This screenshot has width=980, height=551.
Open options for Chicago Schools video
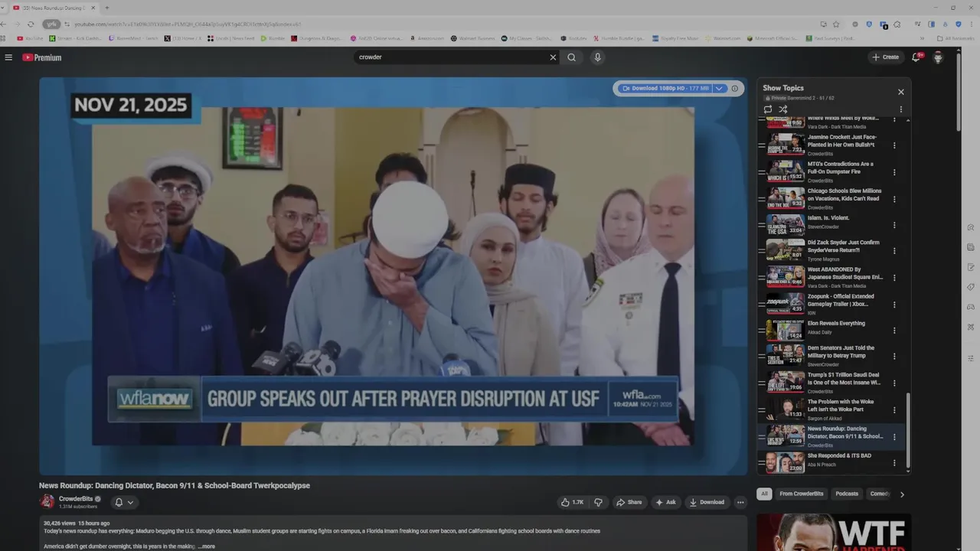point(894,199)
